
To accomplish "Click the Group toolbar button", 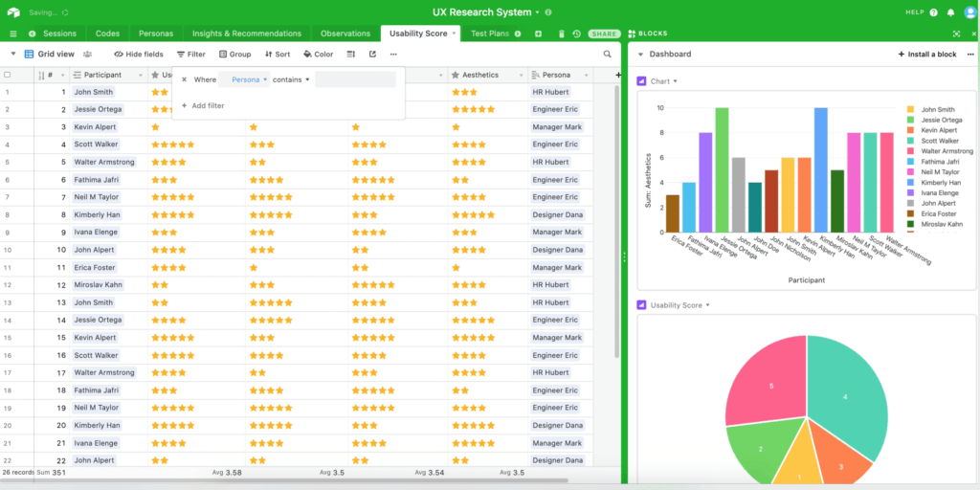I will 234,55.
